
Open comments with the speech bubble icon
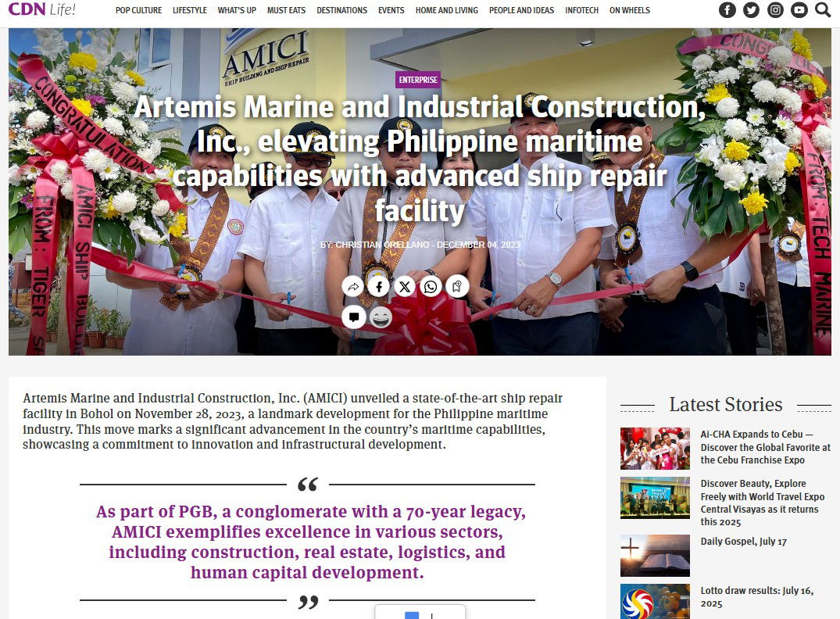click(x=353, y=317)
